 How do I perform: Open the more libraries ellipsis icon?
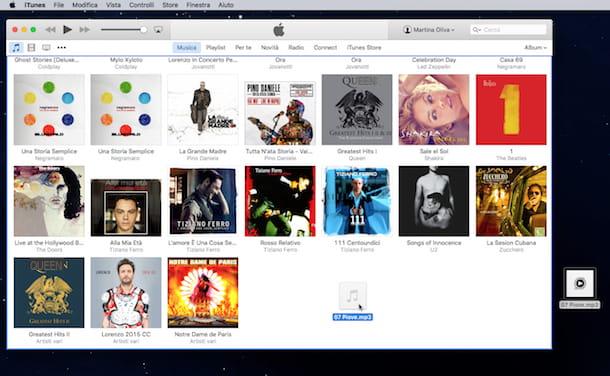pos(61,47)
